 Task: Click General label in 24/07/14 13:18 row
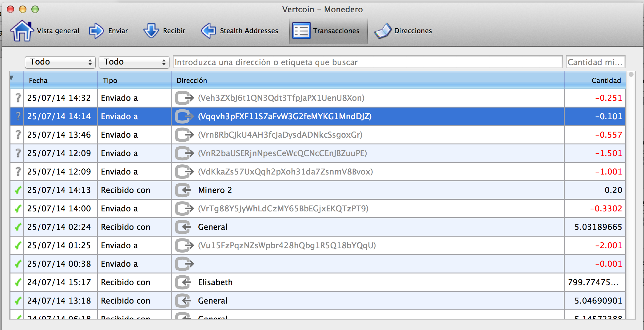[x=213, y=301]
